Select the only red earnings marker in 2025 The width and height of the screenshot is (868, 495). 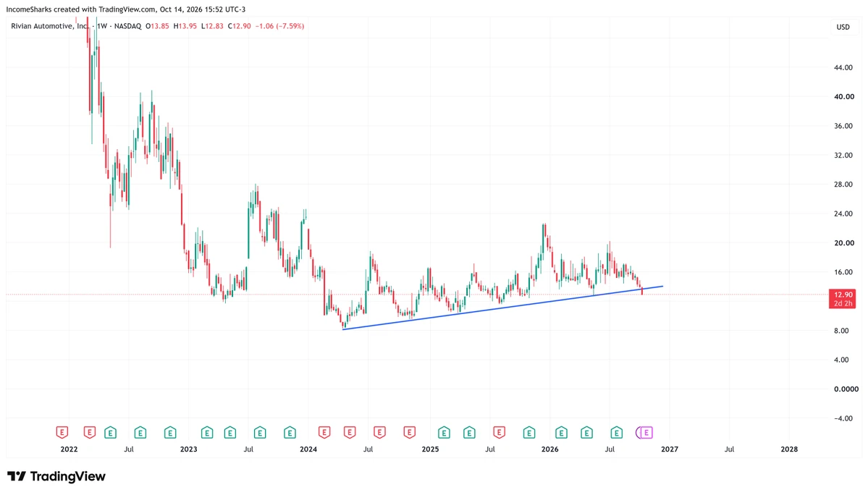coord(500,433)
